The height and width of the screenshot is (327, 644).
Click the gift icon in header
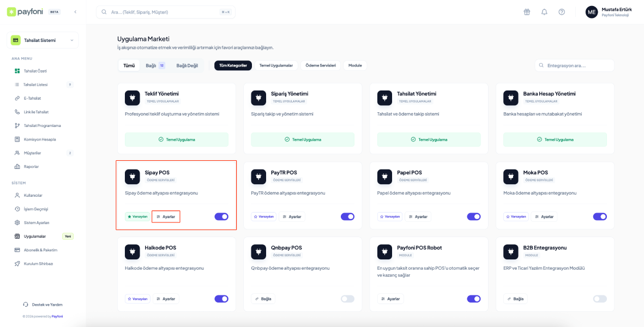coord(526,12)
